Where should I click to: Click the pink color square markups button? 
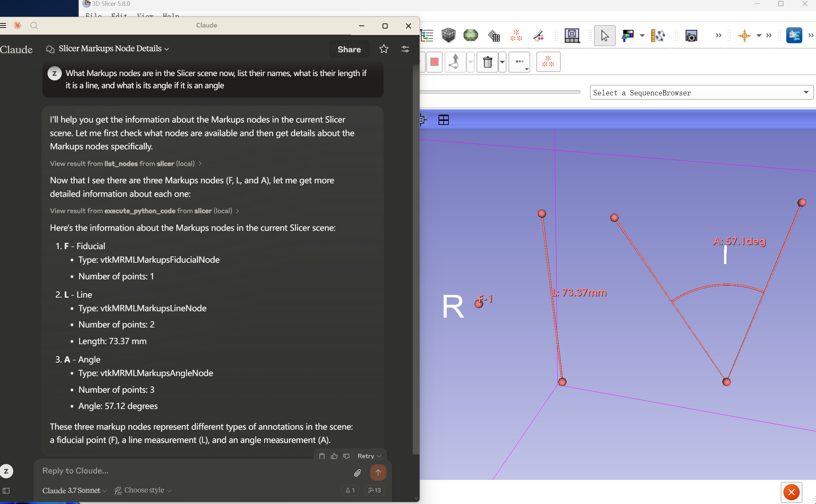(x=434, y=62)
